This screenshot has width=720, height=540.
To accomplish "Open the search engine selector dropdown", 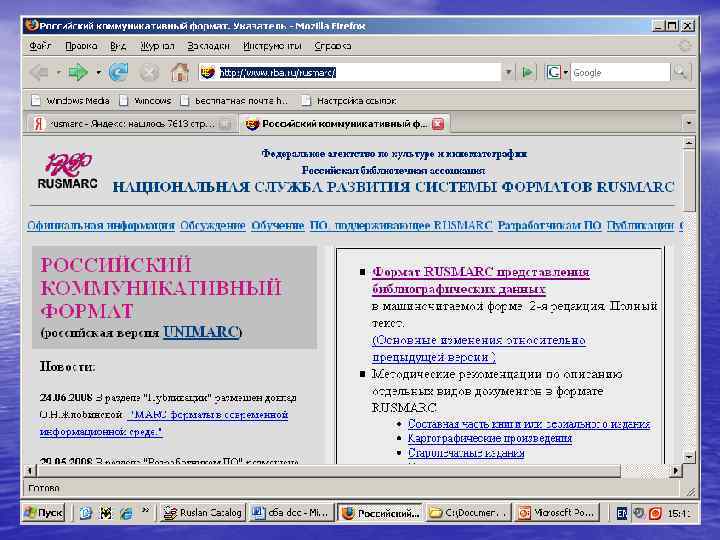I will coord(566,73).
